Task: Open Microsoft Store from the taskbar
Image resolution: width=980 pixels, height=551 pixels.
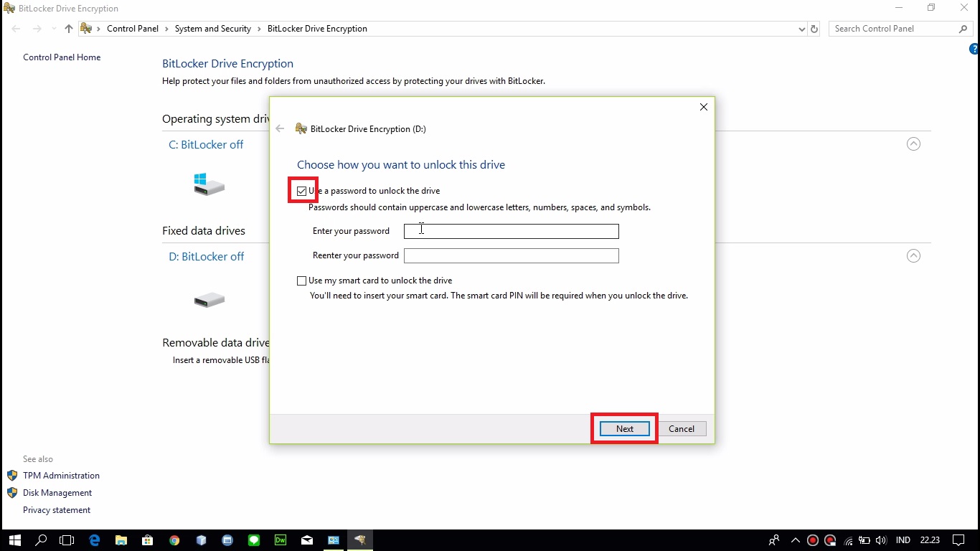Action: click(147, 540)
